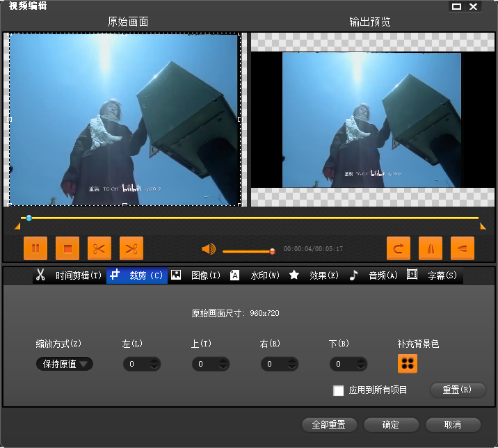Decrease the 右(R) crop value

293,367
